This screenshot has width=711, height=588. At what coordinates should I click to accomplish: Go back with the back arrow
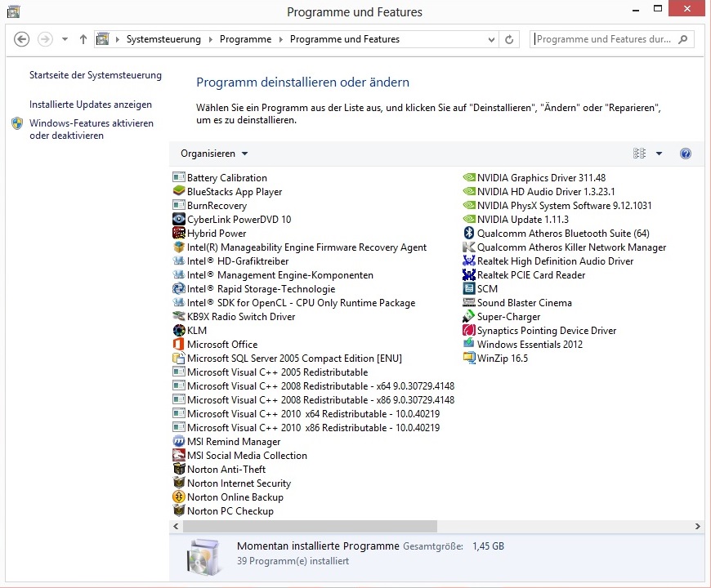(21, 39)
